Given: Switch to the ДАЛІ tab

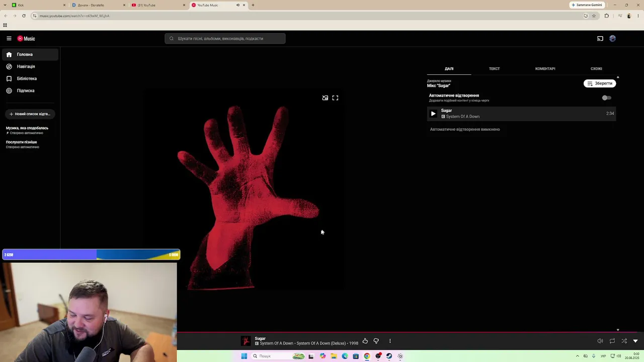Looking at the screenshot, I should pyautogui.click(x=449, y=68).
